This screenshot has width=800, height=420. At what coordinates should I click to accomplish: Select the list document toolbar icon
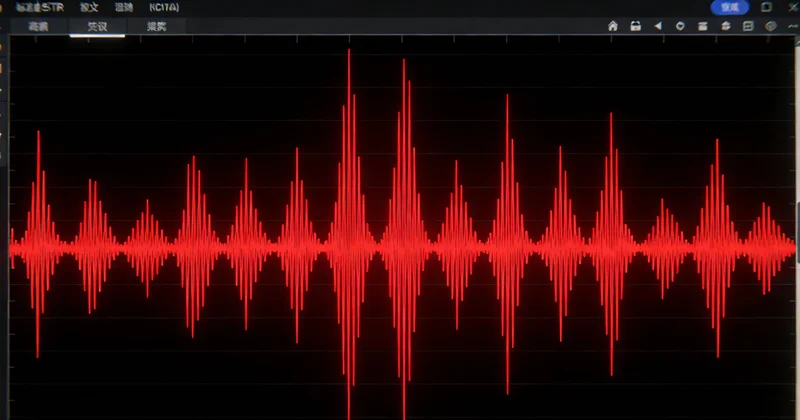click(747, 27)
